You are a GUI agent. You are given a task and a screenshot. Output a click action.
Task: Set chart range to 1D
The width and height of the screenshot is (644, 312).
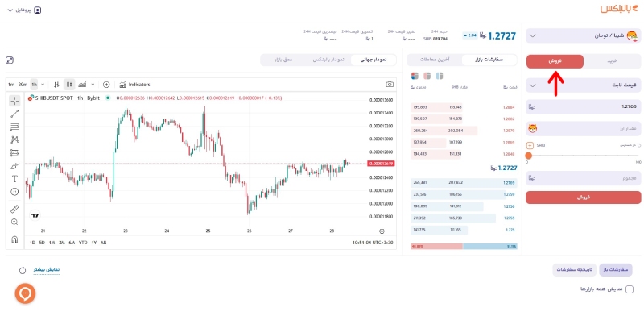point(31,243)
